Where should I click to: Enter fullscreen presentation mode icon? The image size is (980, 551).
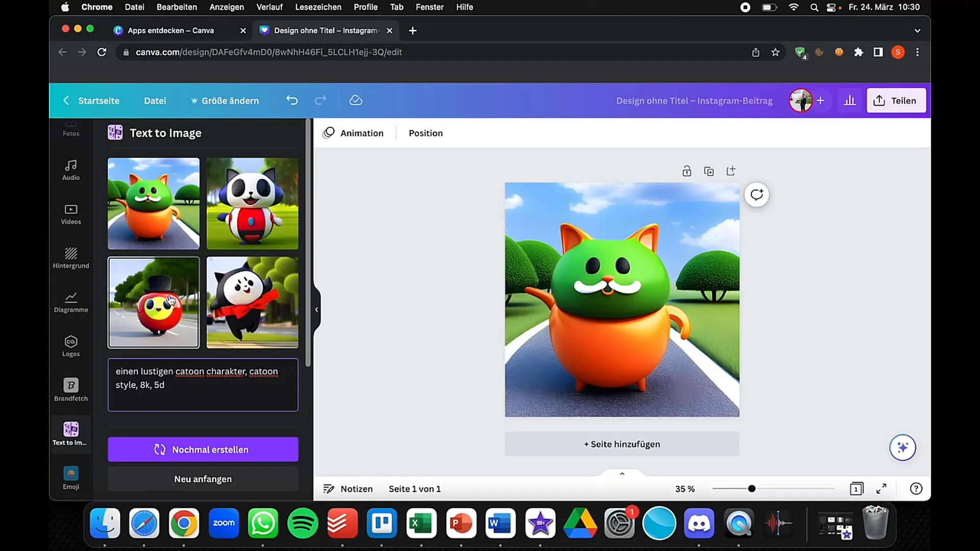[881, 489]
